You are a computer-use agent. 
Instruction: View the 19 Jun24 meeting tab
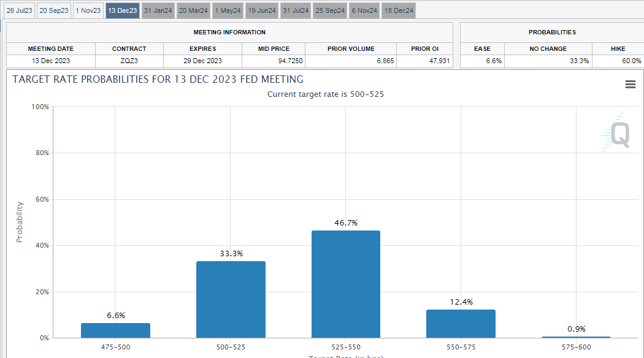click(x=261, y=10)
